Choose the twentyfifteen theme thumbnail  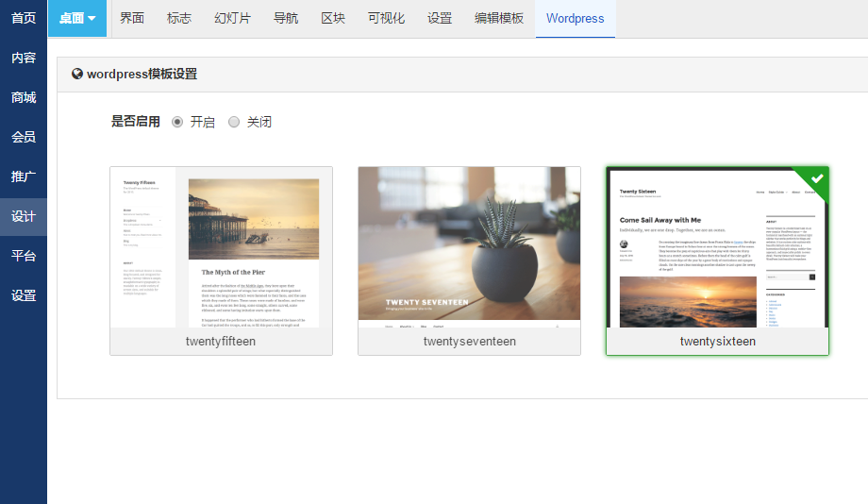(x=221, y=247)
